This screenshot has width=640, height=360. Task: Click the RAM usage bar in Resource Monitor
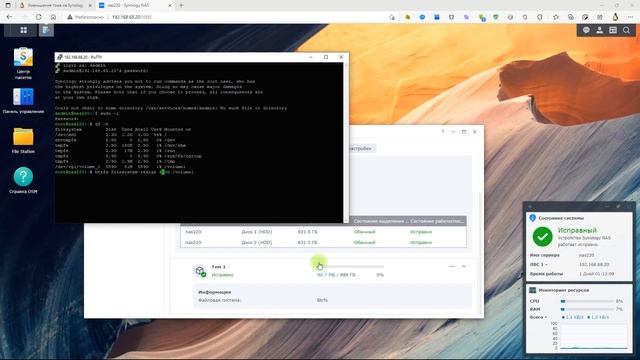(x=587, y=309)
